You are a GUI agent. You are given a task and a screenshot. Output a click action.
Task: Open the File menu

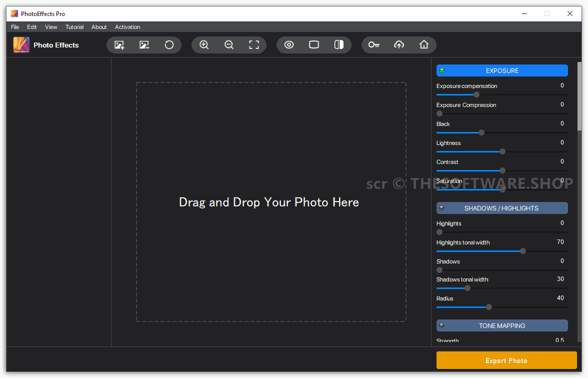click(15, 27)
